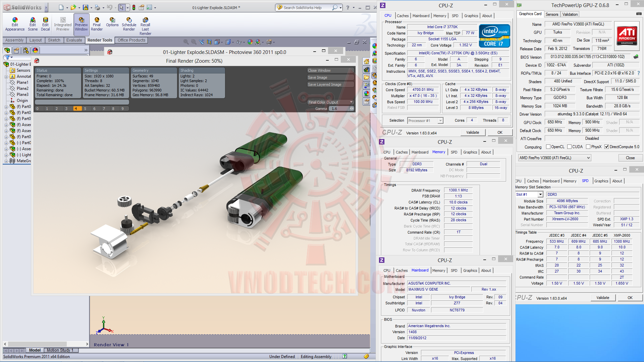The width and height of the screenshot is (644, 362).
Task: Enable the OpenCL checkbox
Action: (x=548, y=147)
